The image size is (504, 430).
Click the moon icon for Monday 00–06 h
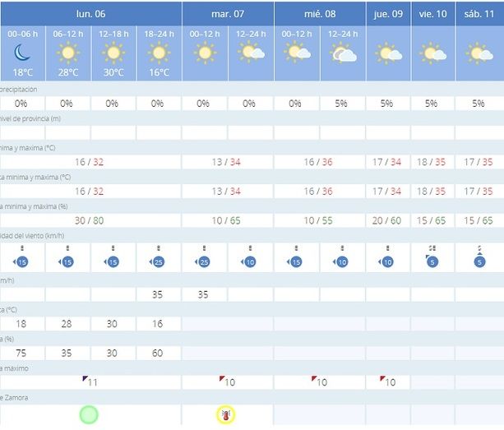tap(22, 53)
